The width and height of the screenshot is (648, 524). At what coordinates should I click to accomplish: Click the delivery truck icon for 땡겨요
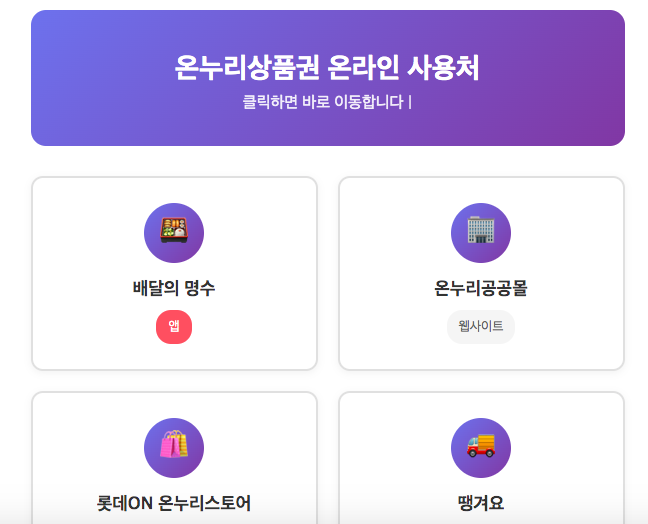click(481, 448)
